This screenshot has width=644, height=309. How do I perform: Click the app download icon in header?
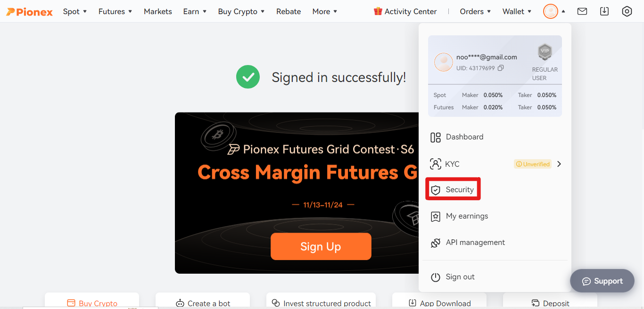(x=604, y=11)
